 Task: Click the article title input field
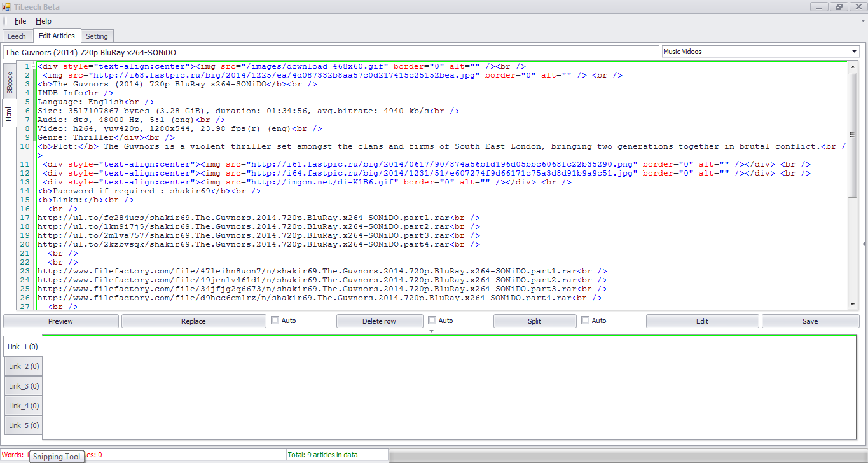click(x=331, y=52)
